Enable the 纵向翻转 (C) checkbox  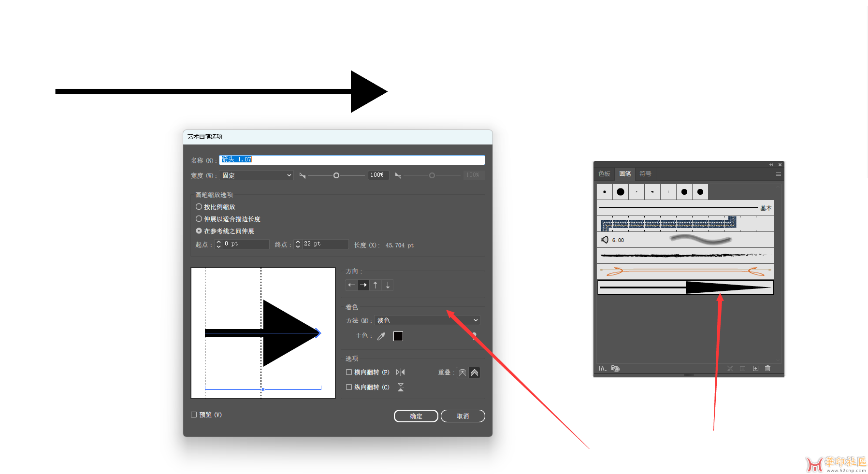(349, 388)
